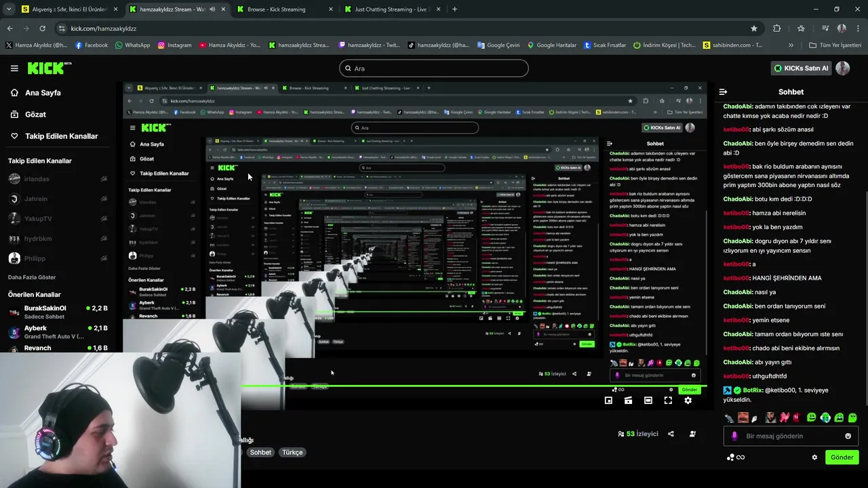Open the Jahrein followed channel

click(58, 199)
